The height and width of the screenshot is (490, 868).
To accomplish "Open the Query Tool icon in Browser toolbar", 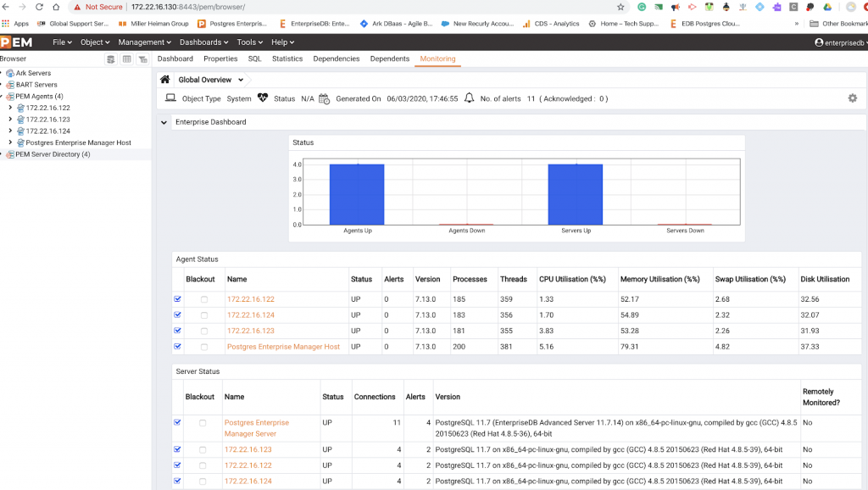I will click(111, 59).
